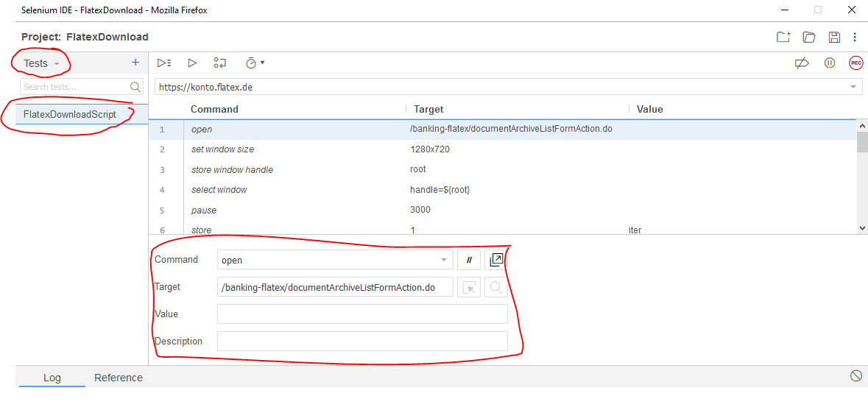This screenshot has width=868, height=410.
Task: Click the command table scroll up arrow
Action: click(x=862, y=126)
